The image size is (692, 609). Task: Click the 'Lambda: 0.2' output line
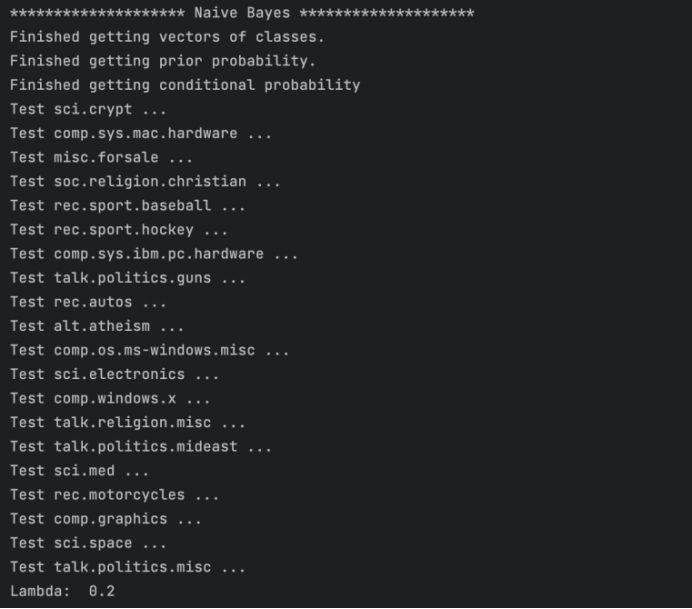(62, 591)
